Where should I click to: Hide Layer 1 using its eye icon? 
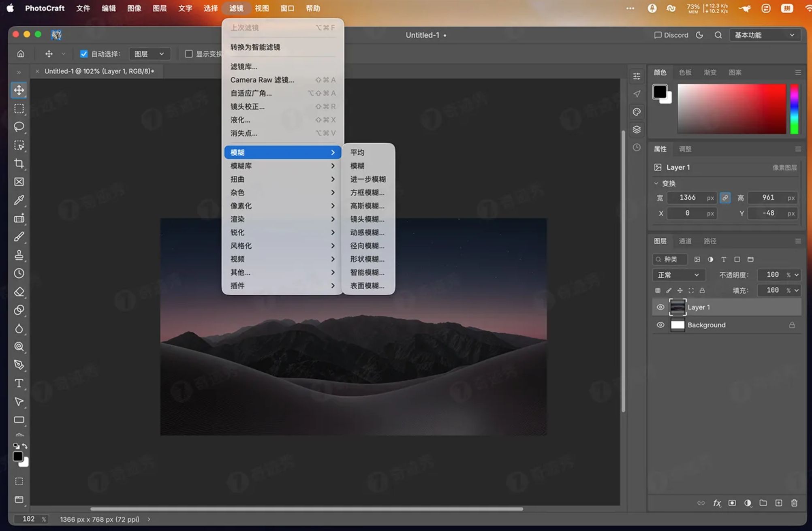[660, 307]
